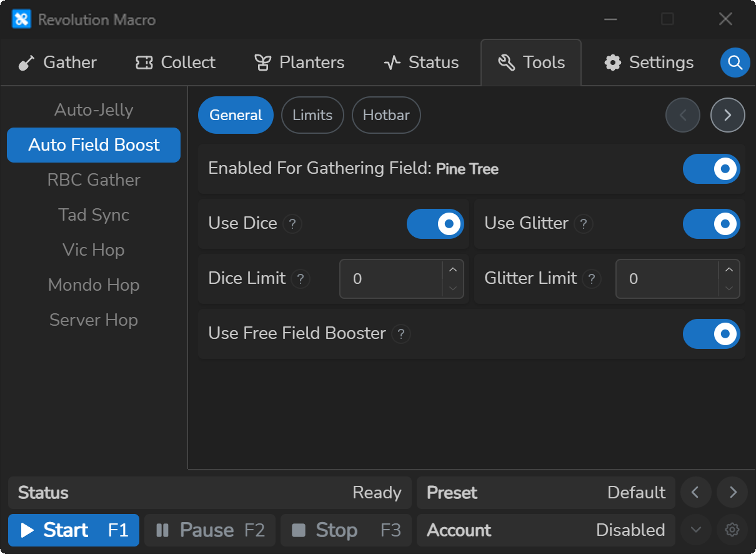Open the Gather tab
The height and width of the screenshot is (554, 756).
(x=57, y=63)
